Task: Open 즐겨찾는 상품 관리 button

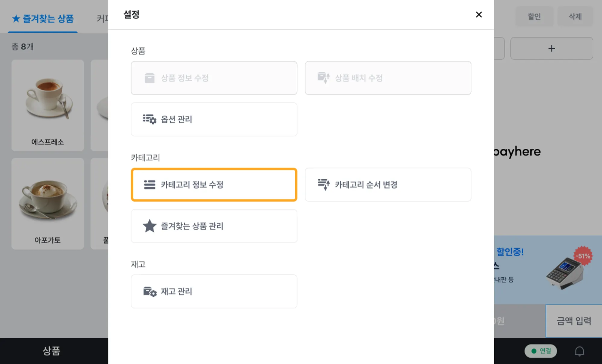Action: point(214,226)
